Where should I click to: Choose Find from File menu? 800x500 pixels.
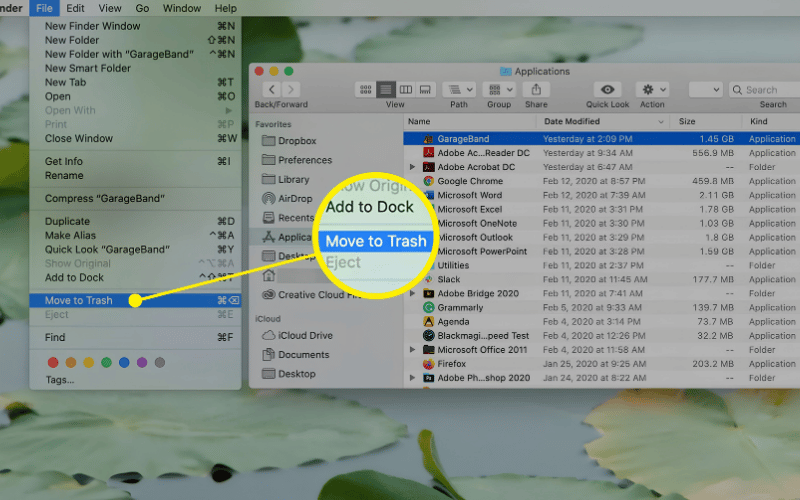click(x=135, y=337)
